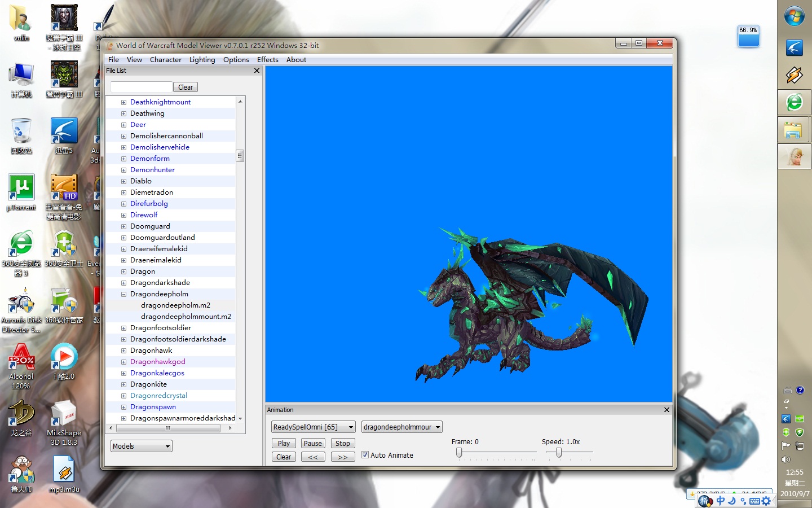Close the File List panel
Viewport: 812px width, 508px height.
[x=257, y=71]
